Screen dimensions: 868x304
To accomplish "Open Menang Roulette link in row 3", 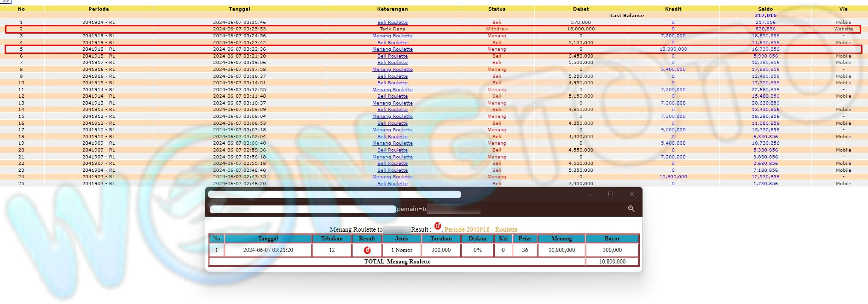I will click(392, 36).
